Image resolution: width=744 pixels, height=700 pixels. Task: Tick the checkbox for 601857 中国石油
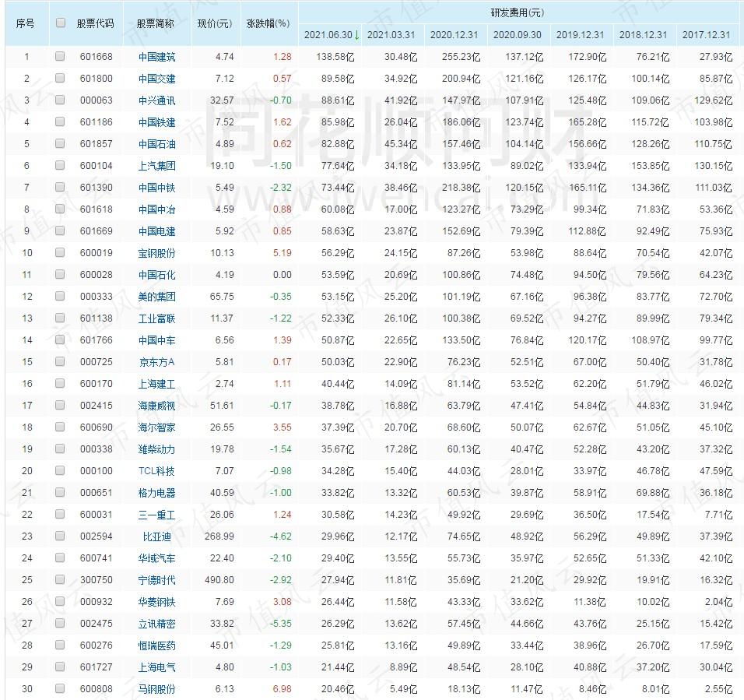(x=60, y=143)
